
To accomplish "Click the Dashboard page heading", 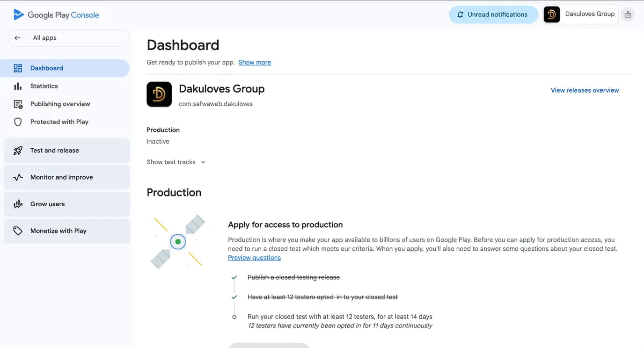I will pyautogui.click(x=183, y=45).
